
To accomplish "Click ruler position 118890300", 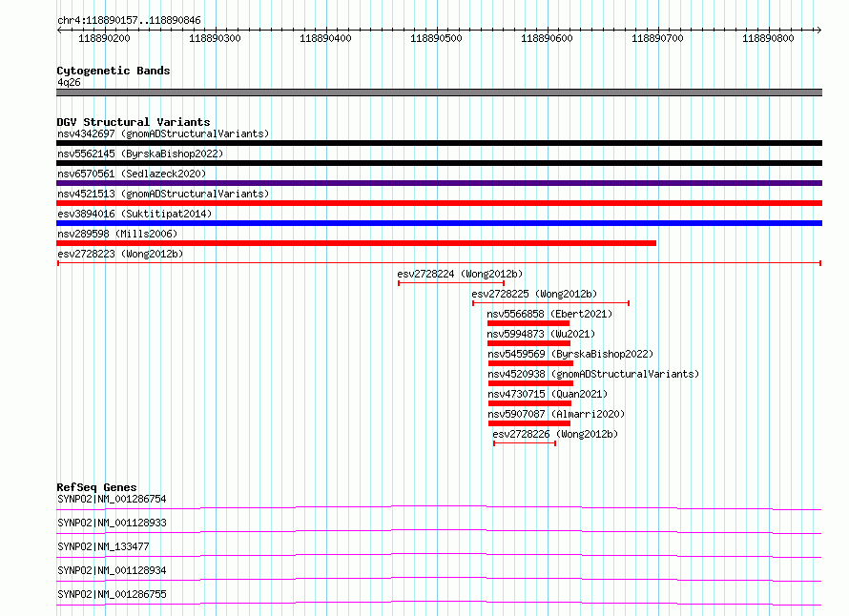I will coord(215,38).
